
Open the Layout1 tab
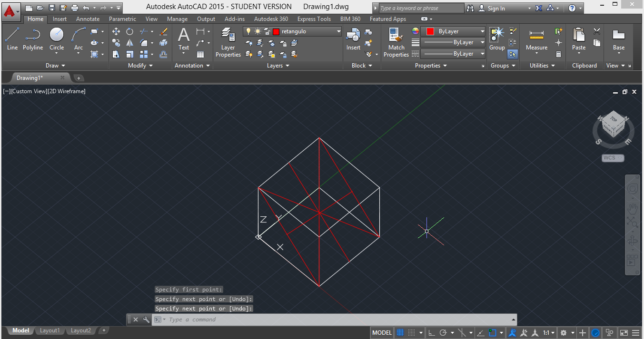pyautogui.click(x=50, y=330)
